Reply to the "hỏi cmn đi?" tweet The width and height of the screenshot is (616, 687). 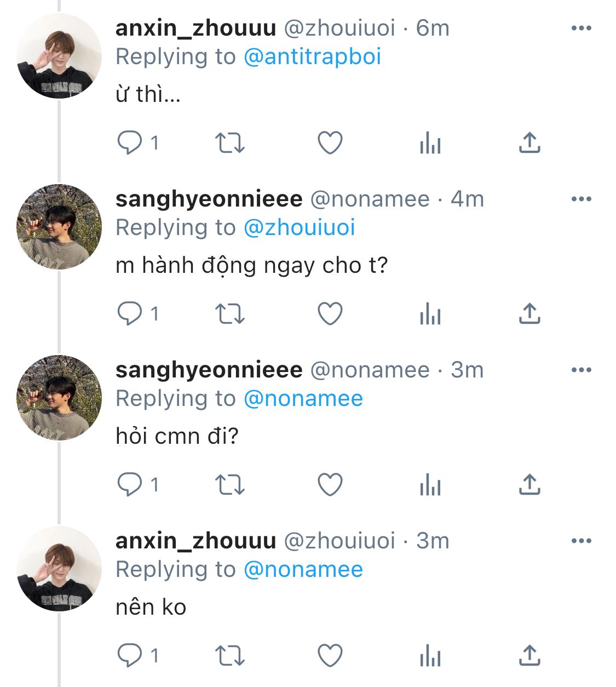[130, 485]
